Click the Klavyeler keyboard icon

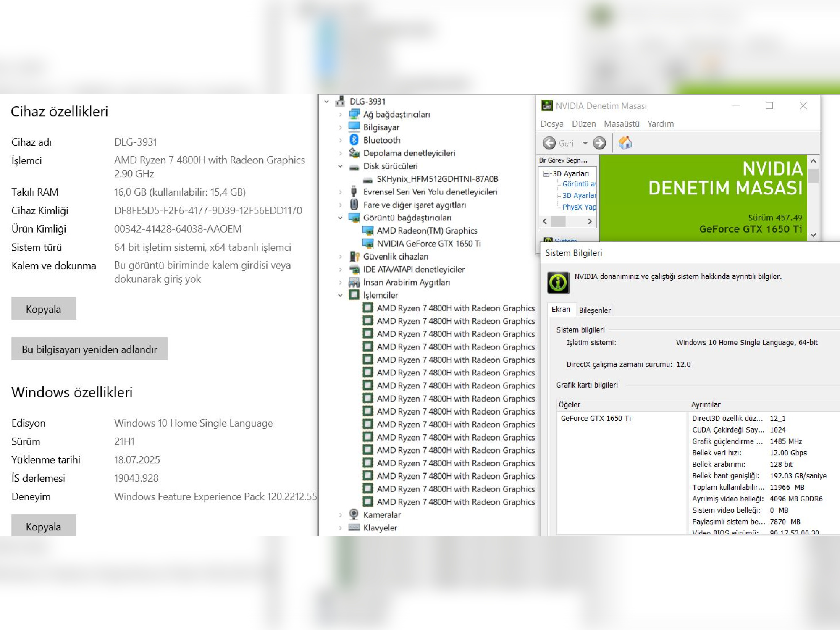354,528
